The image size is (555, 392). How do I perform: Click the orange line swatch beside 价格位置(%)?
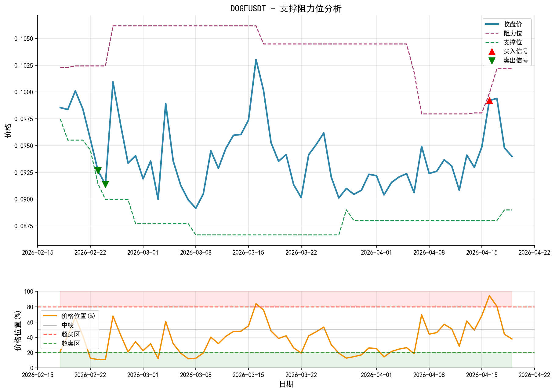coord(50,316)
